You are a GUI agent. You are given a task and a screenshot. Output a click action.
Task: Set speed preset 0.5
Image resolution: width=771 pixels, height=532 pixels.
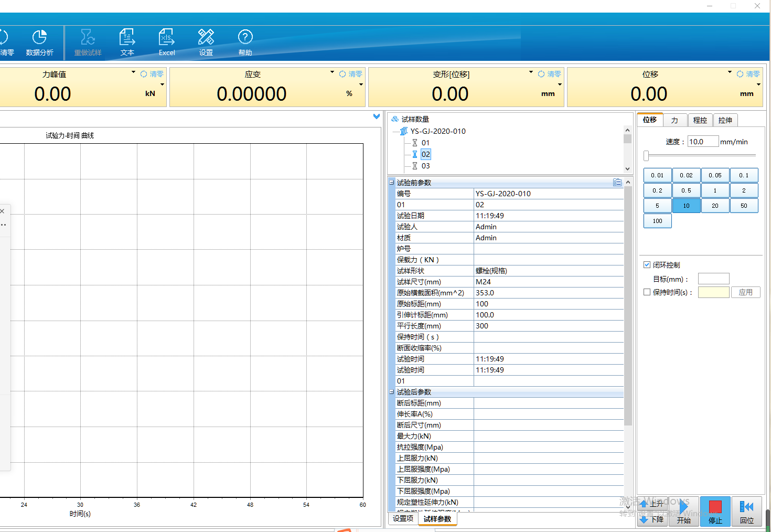686,190
